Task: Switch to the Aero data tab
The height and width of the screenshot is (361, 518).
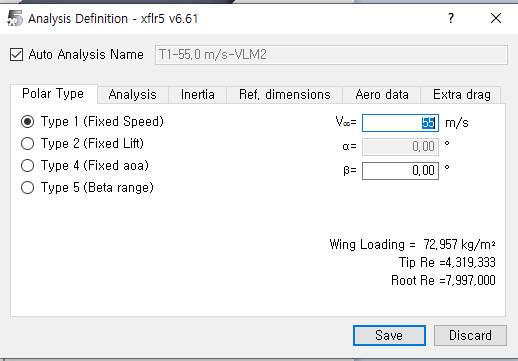Action: coord(382,95)
